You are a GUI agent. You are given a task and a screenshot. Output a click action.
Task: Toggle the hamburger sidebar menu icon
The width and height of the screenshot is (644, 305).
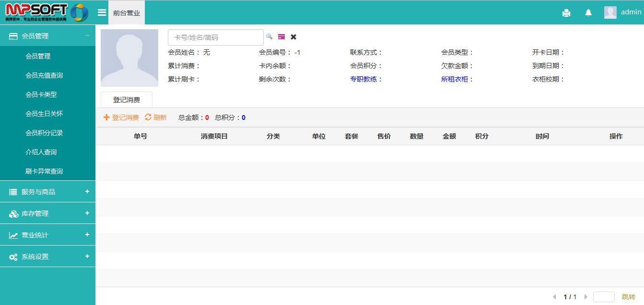coord(102,12)
